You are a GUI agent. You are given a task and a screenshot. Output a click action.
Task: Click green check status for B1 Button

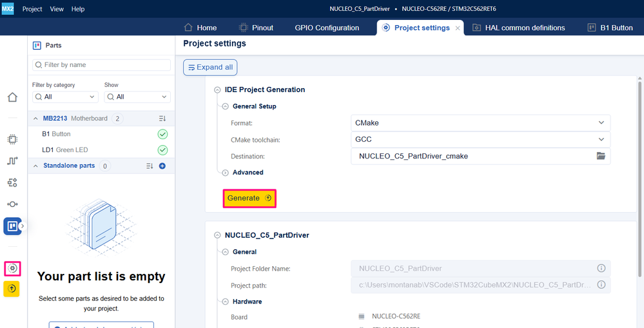162,134
